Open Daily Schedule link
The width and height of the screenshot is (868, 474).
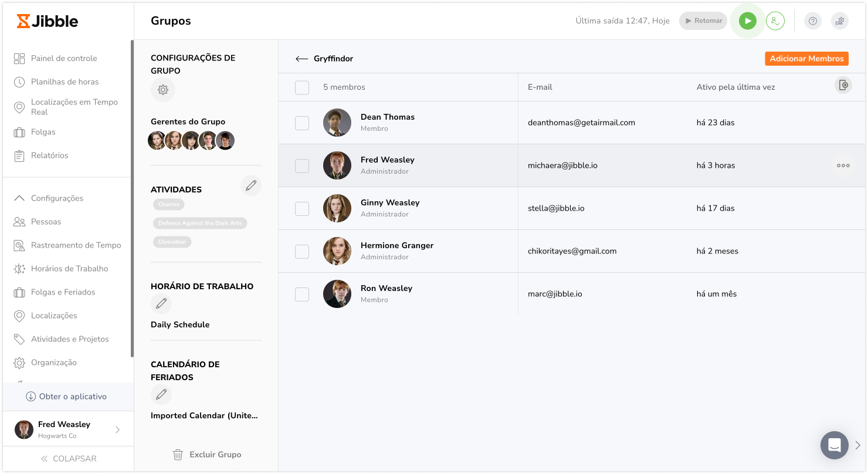180,324
